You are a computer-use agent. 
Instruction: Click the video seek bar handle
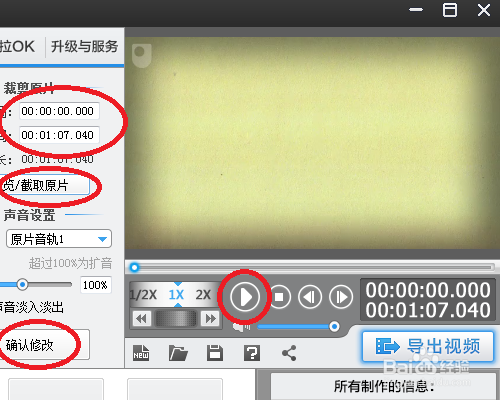click(x=134, y=267)
